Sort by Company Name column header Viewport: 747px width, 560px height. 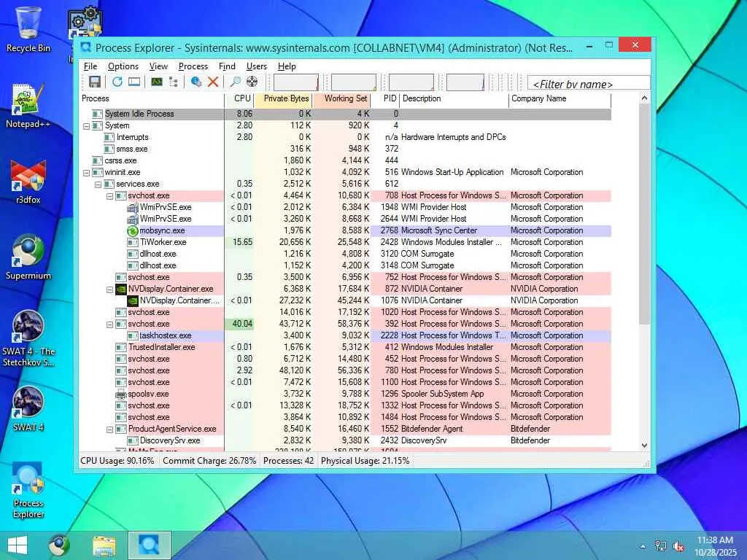[x=560, y=98]
